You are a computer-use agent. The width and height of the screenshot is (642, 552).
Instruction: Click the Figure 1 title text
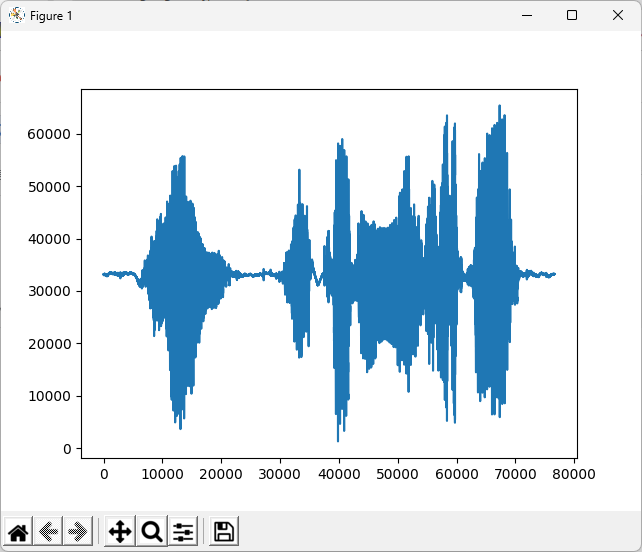[x=51, y=16]
